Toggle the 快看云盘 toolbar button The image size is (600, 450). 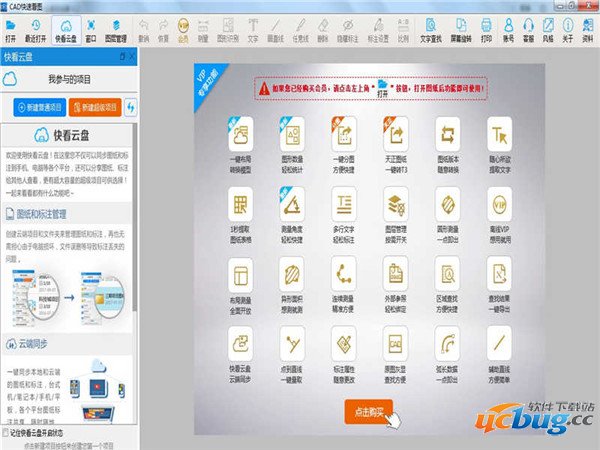click(66, 31)
